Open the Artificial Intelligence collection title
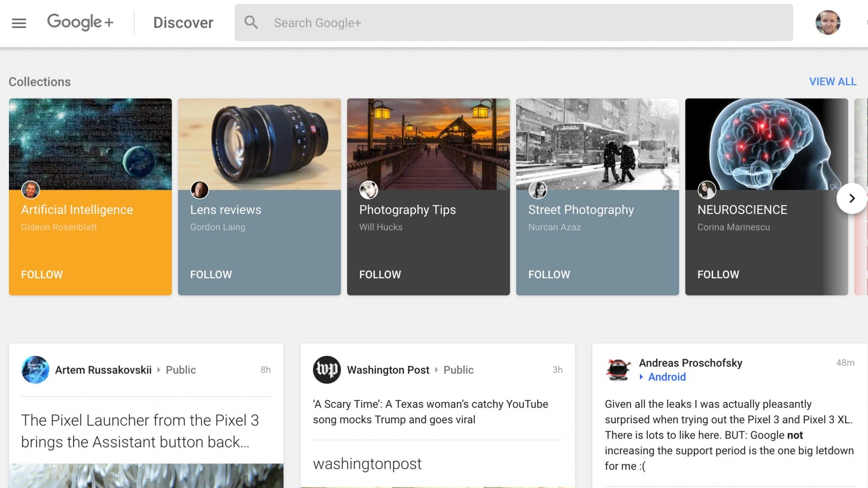The width and height of the screenshot is (868, 488). click(77, 210)
